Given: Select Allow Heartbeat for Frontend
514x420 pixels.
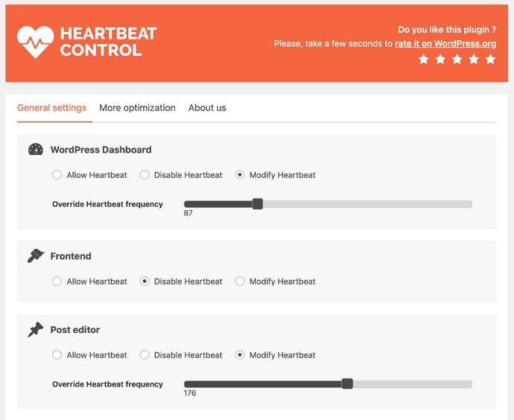Looking at the screenshot, I should point(57,281).
